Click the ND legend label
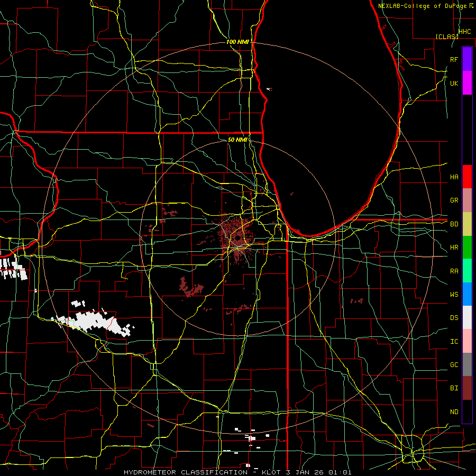Viewport: 476px width, 476px height. 454,412
